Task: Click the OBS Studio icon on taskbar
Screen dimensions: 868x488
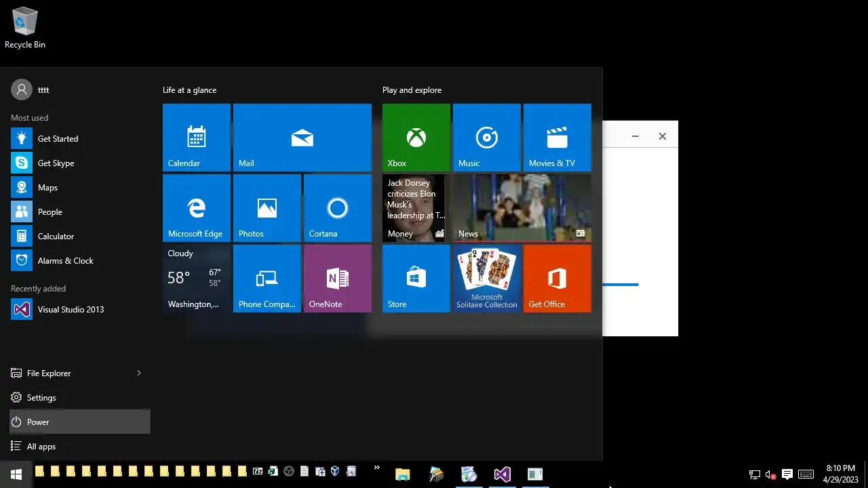Action: pyautogui.click(x=289, y=471)
